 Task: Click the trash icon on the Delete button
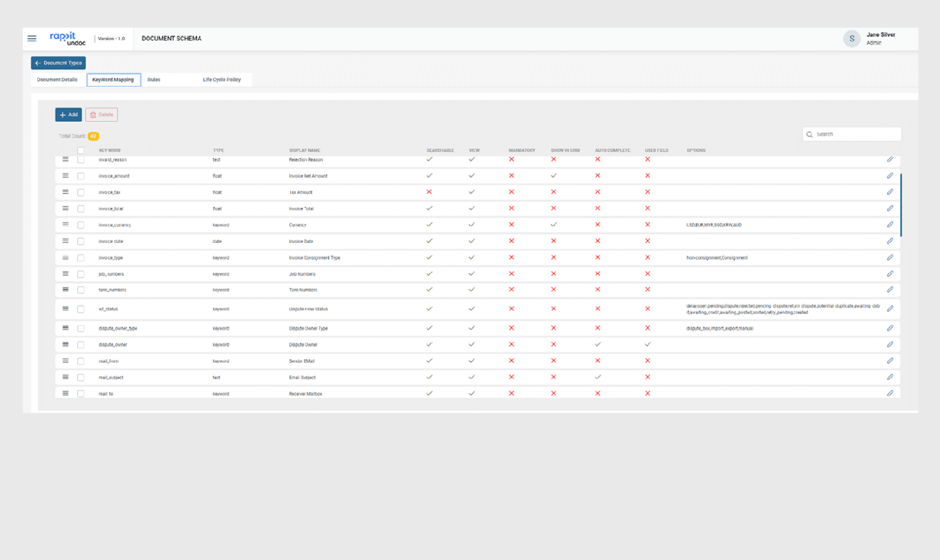(x=93, y=114)
